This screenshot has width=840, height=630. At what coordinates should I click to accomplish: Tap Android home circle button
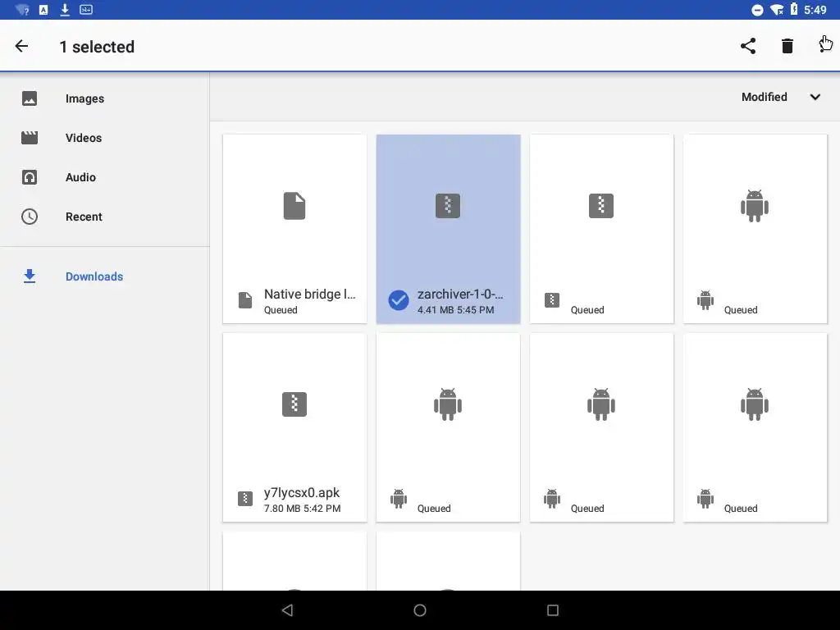[x=420, y=610]
